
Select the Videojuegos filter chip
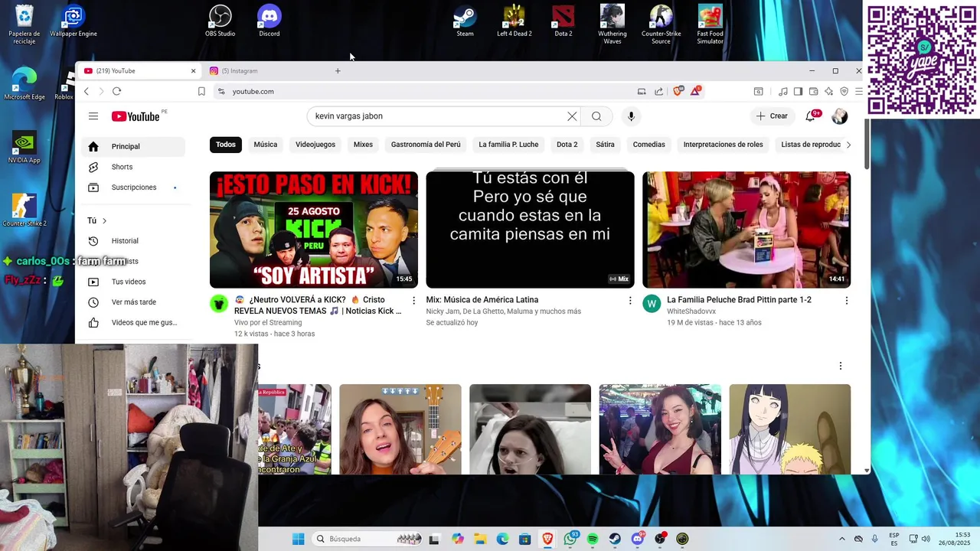tap(315, 145)
